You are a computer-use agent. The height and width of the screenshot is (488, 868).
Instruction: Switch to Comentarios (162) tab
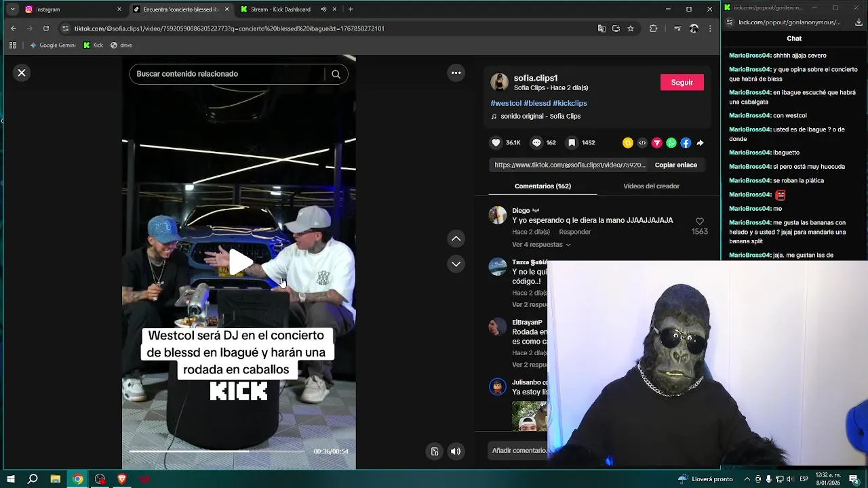(x=542, y=186)
